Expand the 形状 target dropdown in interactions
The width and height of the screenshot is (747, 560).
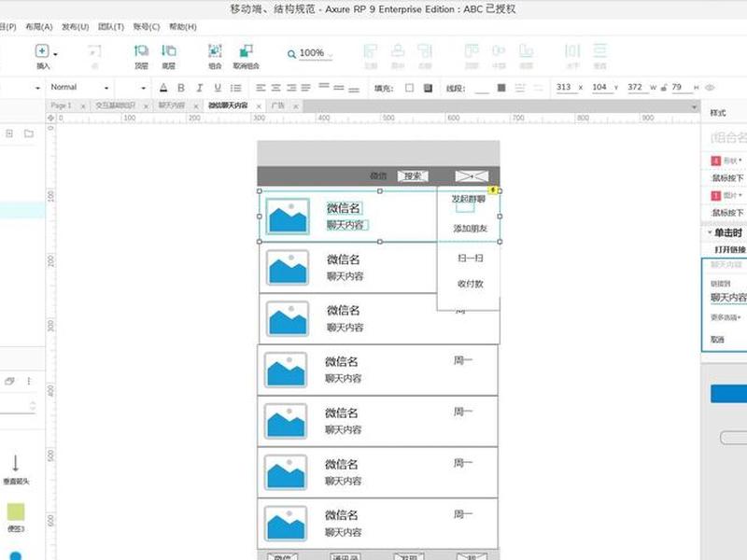pos(733,161)
